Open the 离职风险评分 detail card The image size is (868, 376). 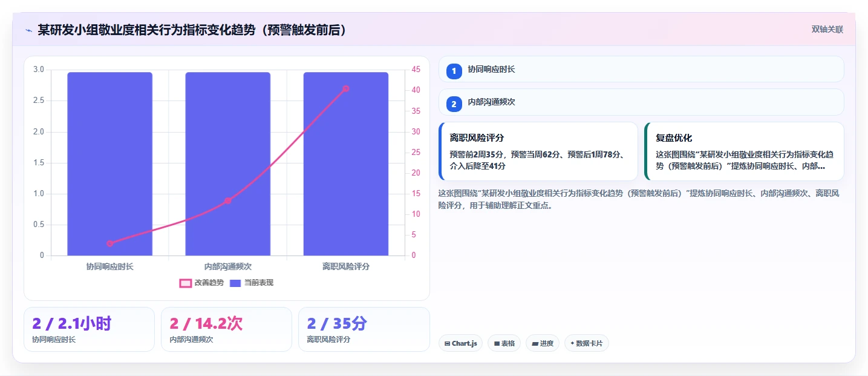[x=538, y=151]
